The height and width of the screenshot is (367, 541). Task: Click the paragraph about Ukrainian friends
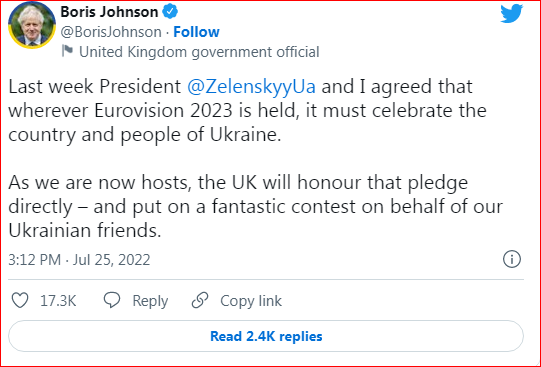click(255, 206)
